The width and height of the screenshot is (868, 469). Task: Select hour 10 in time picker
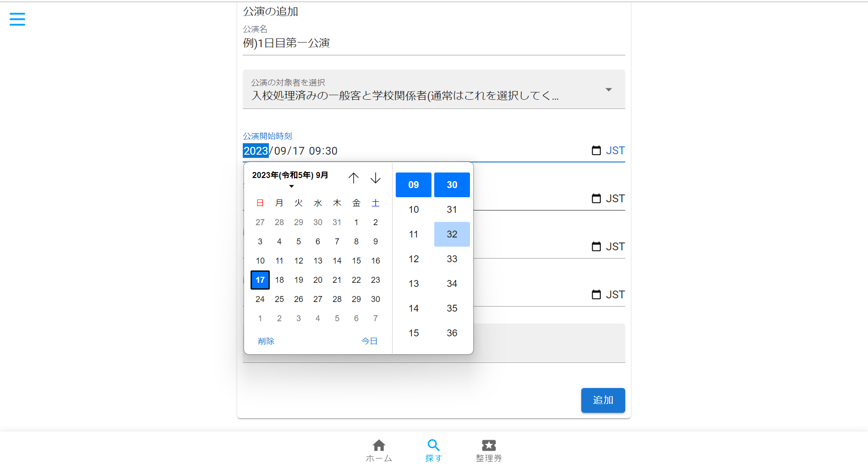point(414,210)
